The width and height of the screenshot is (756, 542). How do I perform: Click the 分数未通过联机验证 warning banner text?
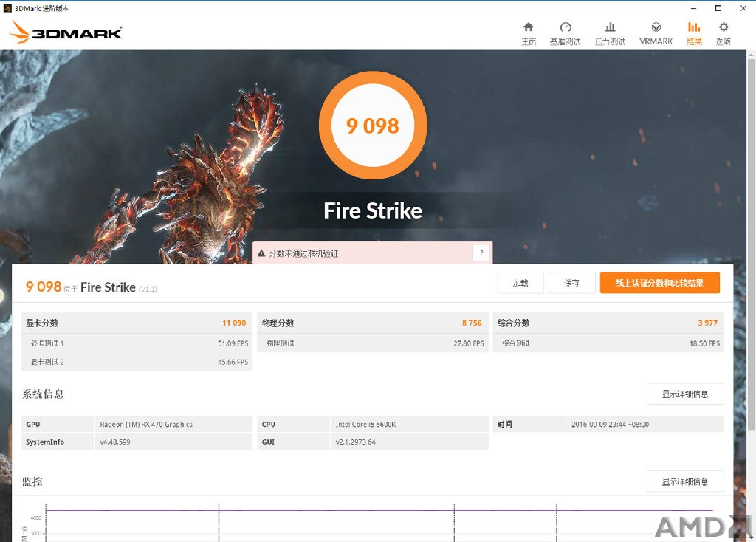(303, 253)
